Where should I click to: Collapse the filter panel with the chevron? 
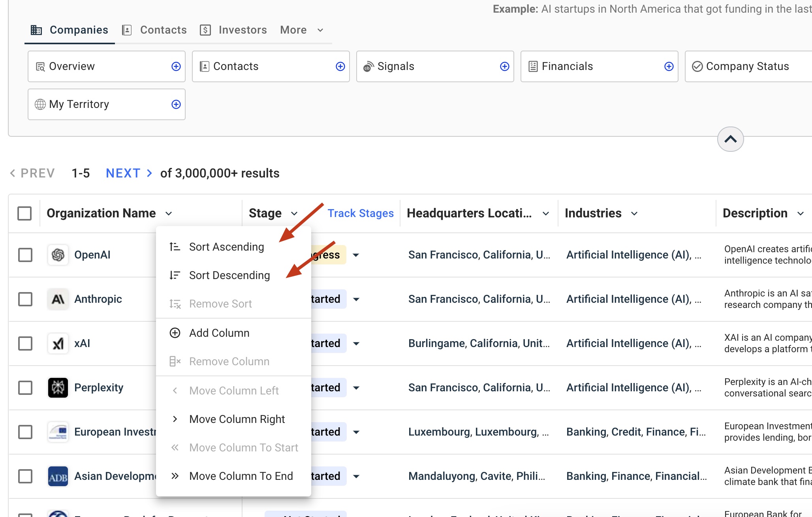click(730, 139)
